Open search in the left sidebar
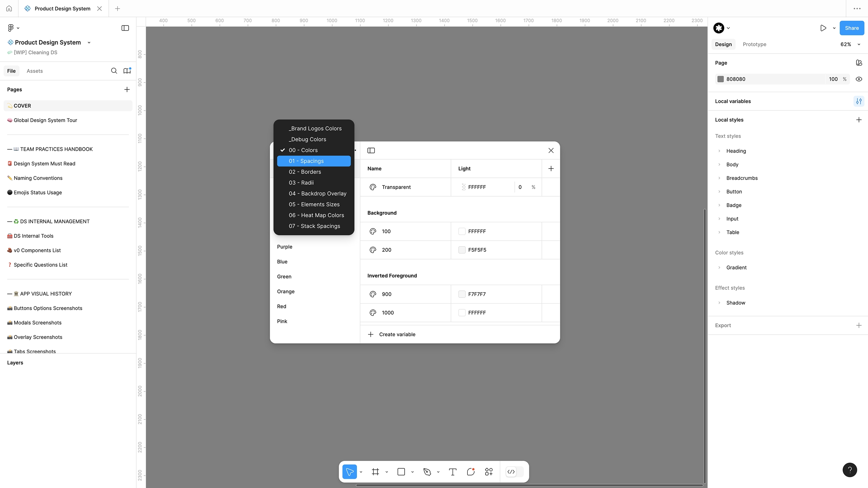Screen dimensions: 868x488 coord(114,71)
